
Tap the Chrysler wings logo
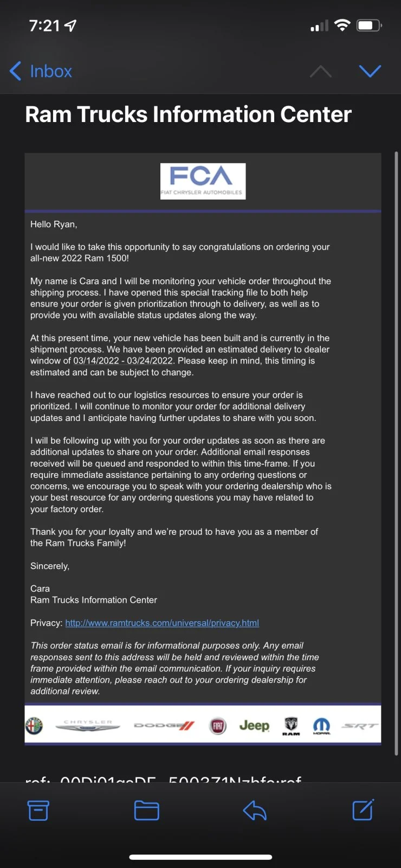[88, 726]
